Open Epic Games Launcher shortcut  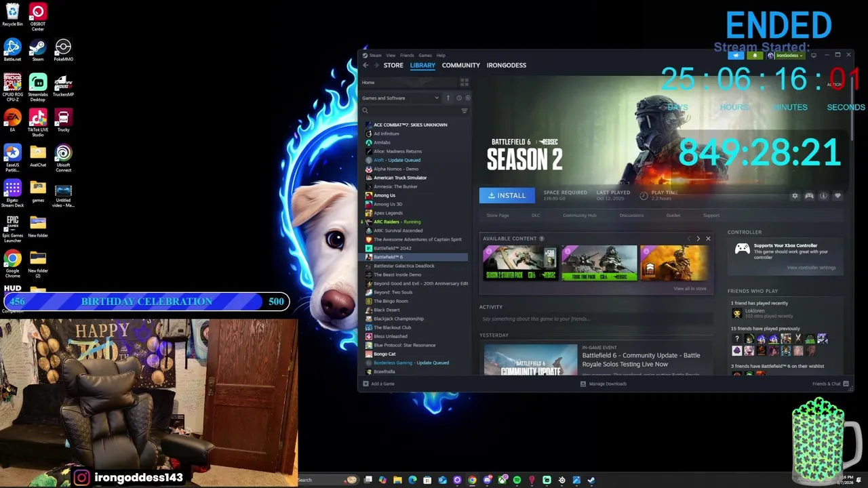[x=12, y=228]
